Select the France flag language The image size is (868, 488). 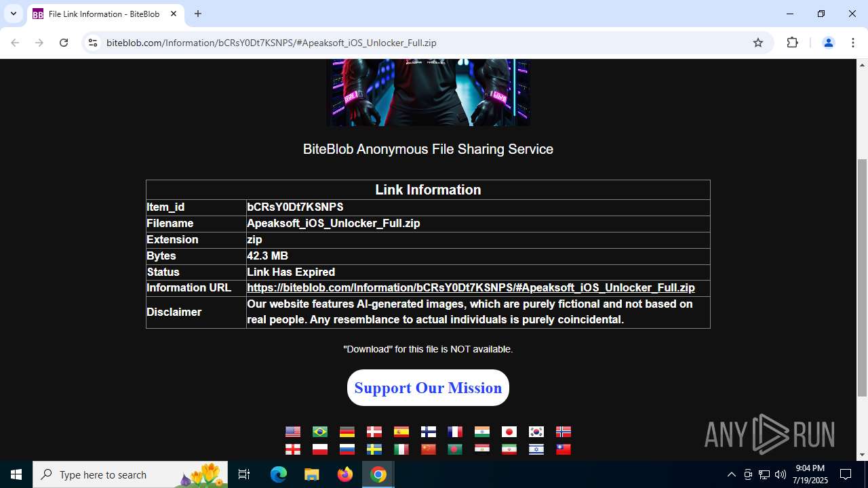tap(455, 432)
